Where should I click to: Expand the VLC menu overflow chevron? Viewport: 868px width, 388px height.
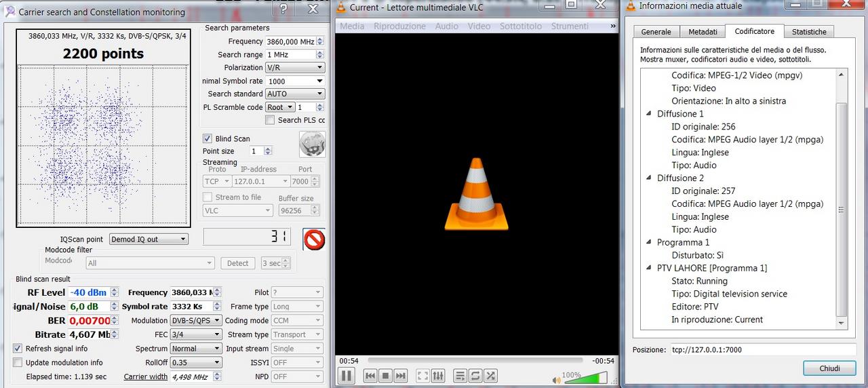tap(613, 26)
